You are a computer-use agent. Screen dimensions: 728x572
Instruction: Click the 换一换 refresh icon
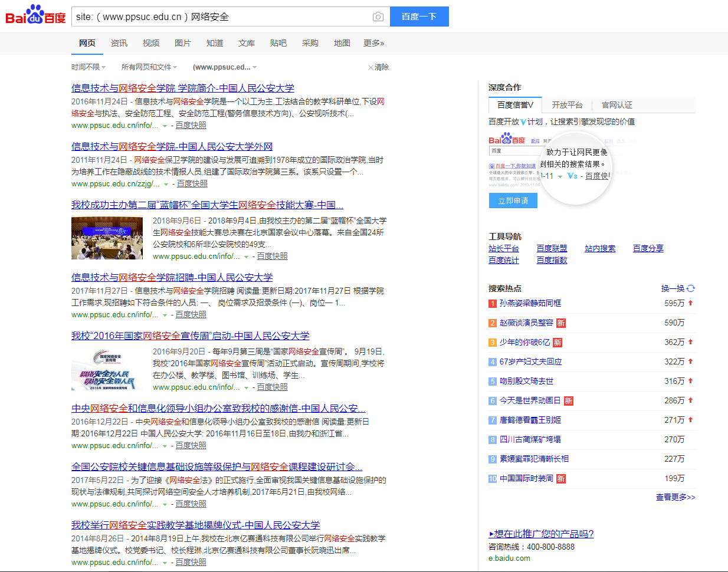pos(691,288)
